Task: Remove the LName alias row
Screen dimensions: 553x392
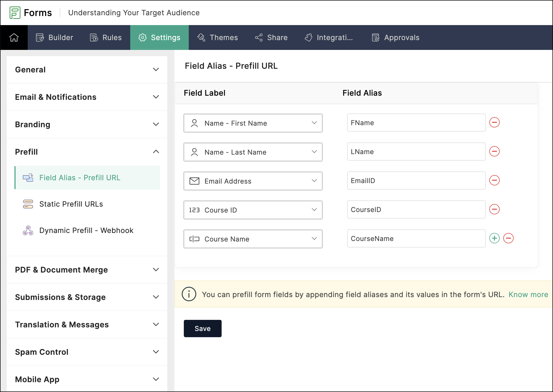Action: pyautogui.click(x=494, y=152)
